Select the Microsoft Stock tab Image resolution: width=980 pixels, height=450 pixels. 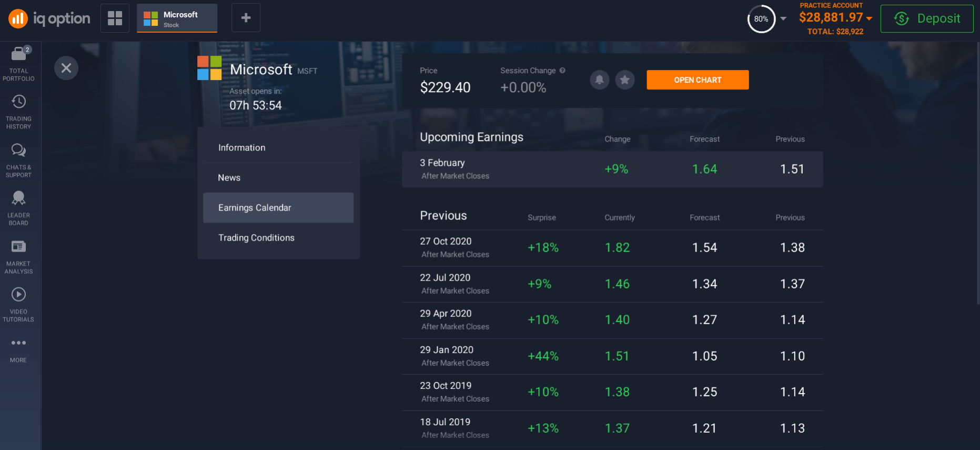(177, 18)
